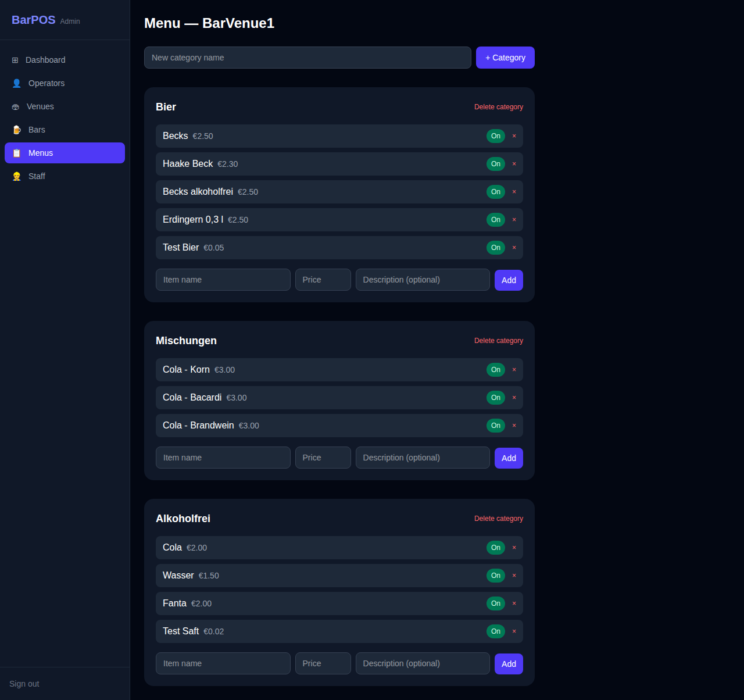Select the Operators person icon in sidebar
Viewport: 744px width, 700px height.
16,83
